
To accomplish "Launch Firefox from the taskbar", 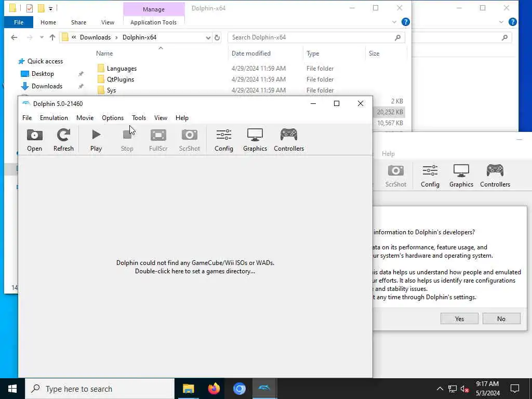I will pos(214,389).
